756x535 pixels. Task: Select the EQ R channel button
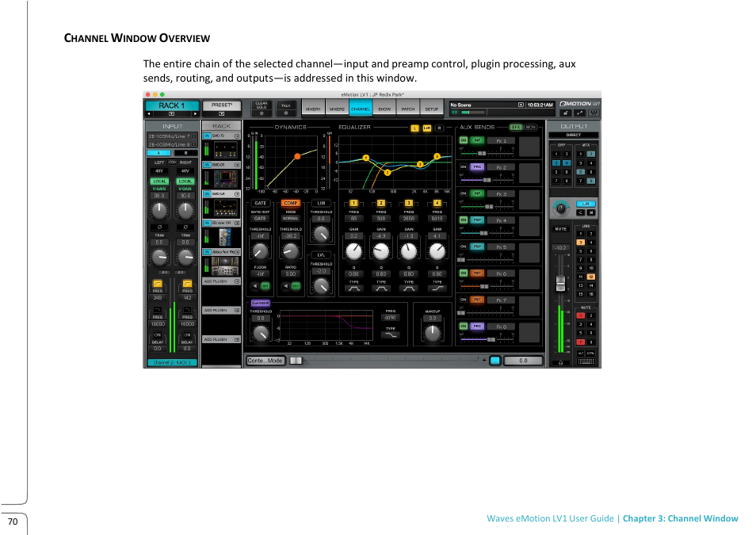[439, 128]
